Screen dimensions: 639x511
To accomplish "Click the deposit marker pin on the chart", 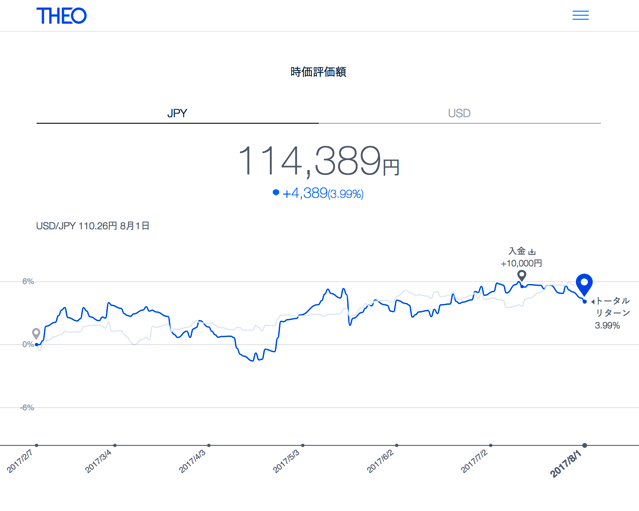I will click(x=522, y=276).
